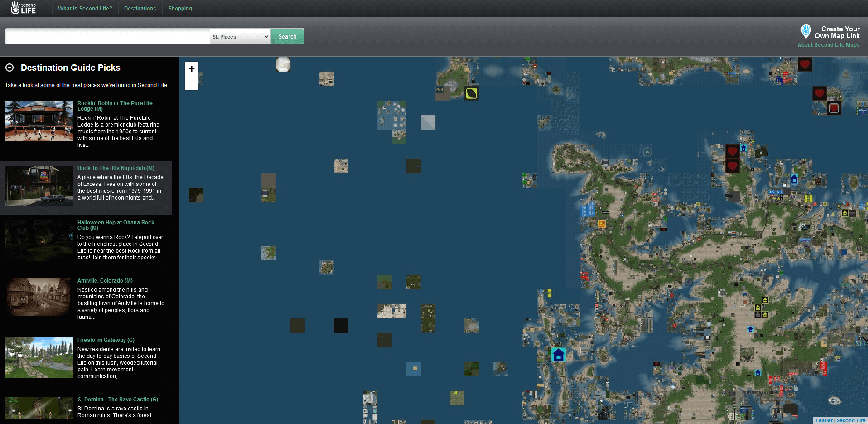Screen dimensions: 868x424
Task: Click the lower heart of the two stacked heart tiles
Action: click(x=733, y=166)
